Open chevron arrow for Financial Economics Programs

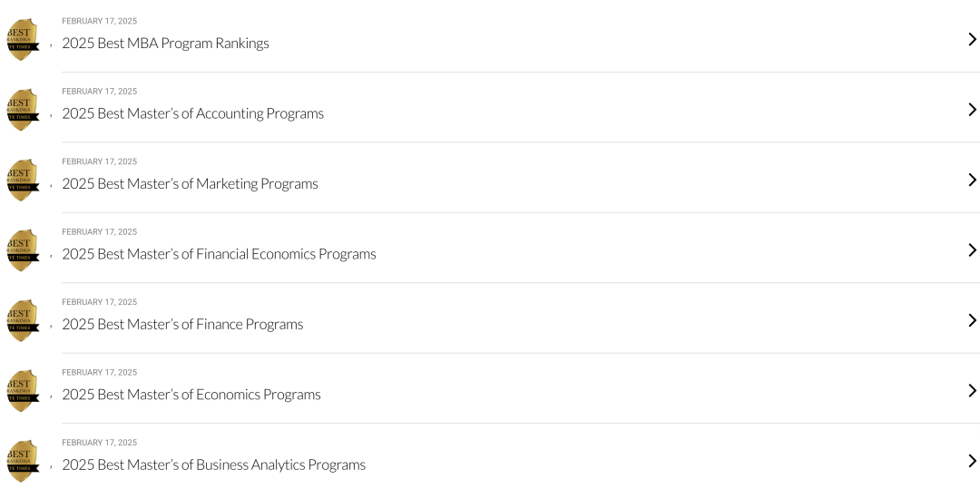972,250
